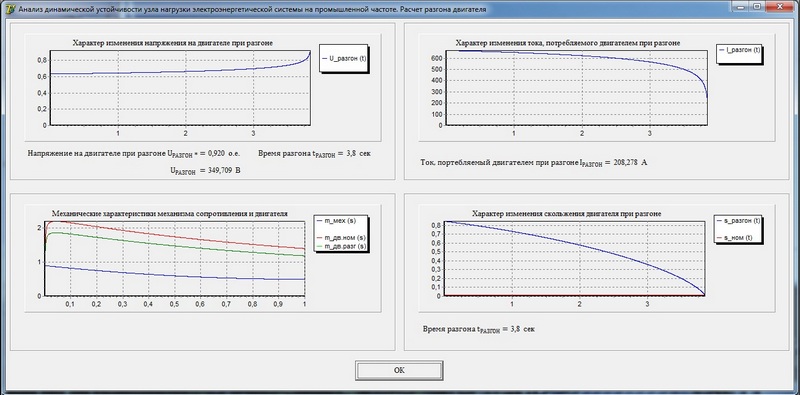Click the current chart title text
Screen dimensions: 800x395
tap(567, 43)
